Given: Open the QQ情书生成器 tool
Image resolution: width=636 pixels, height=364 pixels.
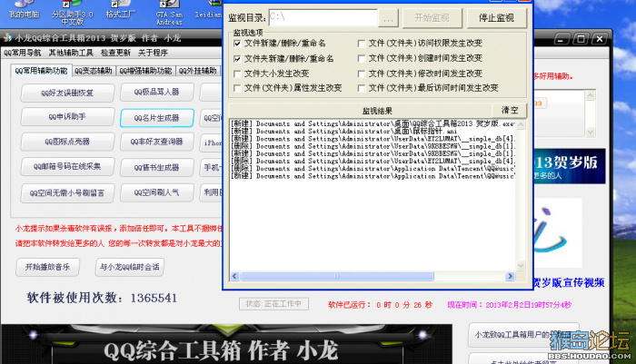Looking at the screenshot, I should point(156,167).
